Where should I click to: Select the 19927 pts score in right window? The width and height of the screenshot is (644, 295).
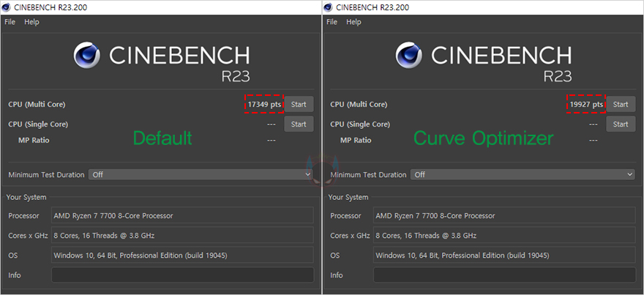586,105
